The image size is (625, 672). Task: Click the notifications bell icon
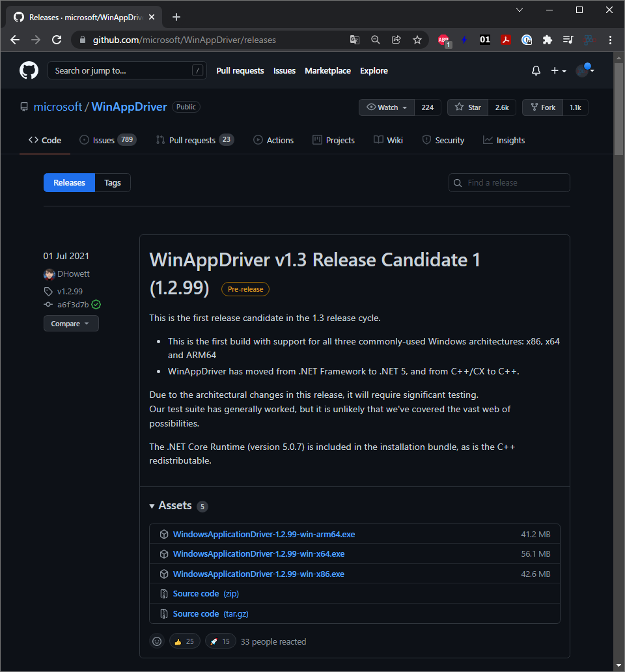coord(535,70)
